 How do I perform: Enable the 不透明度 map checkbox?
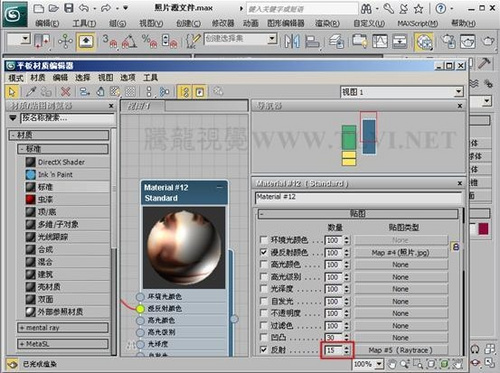point(264,313)
